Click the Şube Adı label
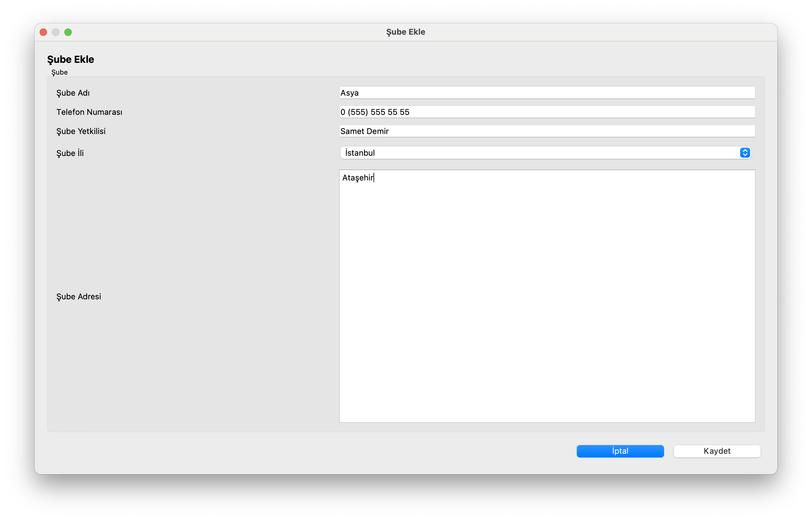This screenshot has width=812, height=520. point(73,93)
